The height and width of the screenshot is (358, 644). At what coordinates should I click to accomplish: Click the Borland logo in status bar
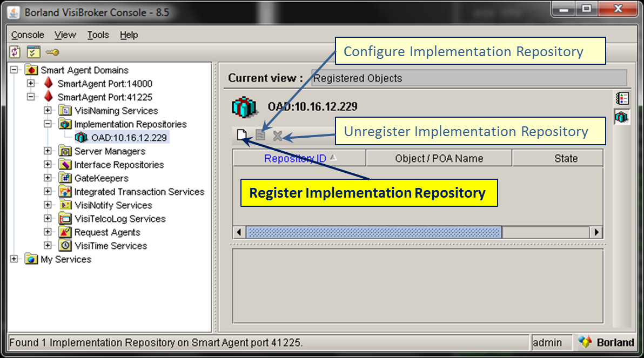[x=606, y=342]
